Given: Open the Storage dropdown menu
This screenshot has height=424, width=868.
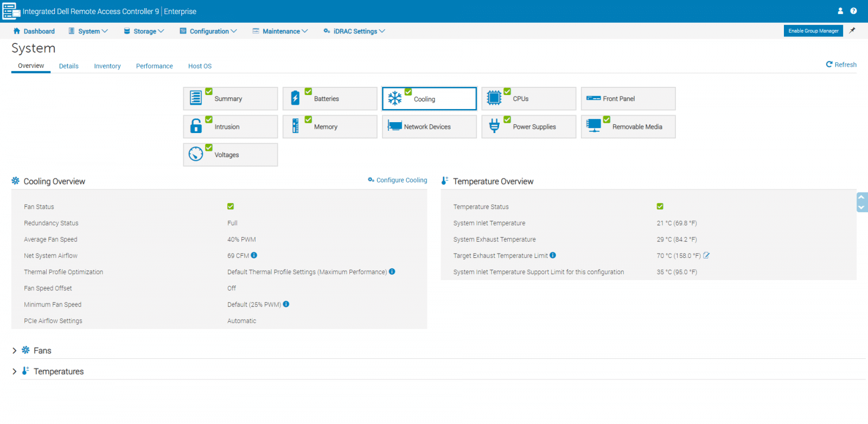Looking at the screenshot, I should pos(144,31).
